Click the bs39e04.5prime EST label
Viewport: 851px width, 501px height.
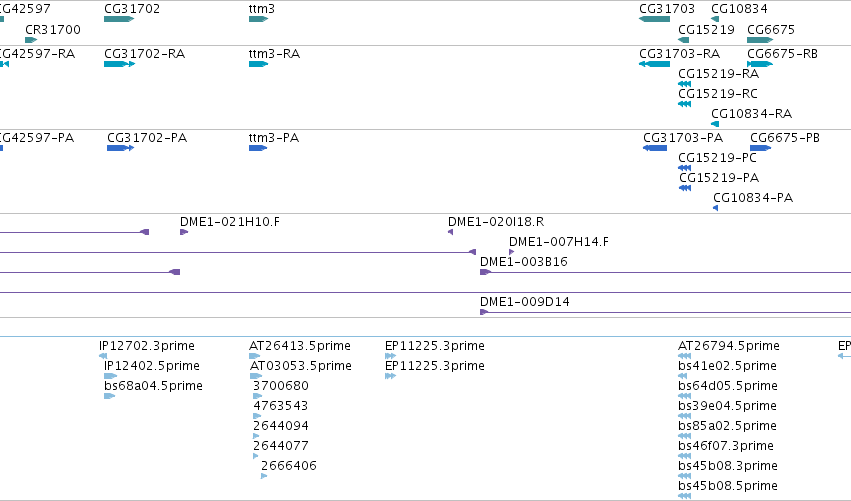[x=727, y=407]
